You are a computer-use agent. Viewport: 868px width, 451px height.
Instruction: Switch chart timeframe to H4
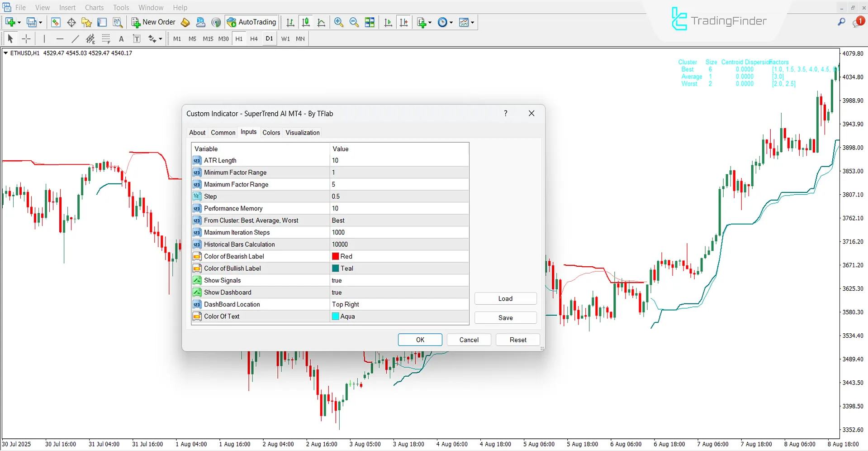(254, 38)
